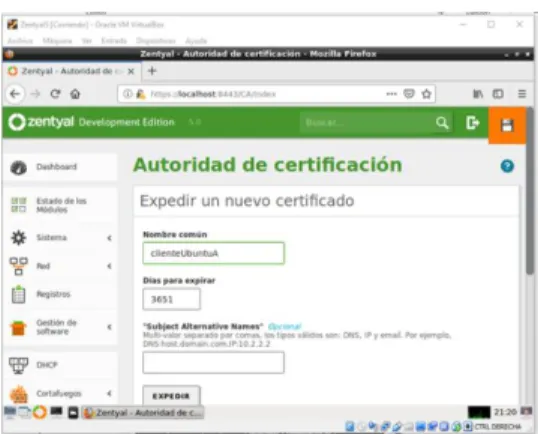Click the Zentyal taskbar window button
The image size is (538, 434).
click(x=143, y=412)
